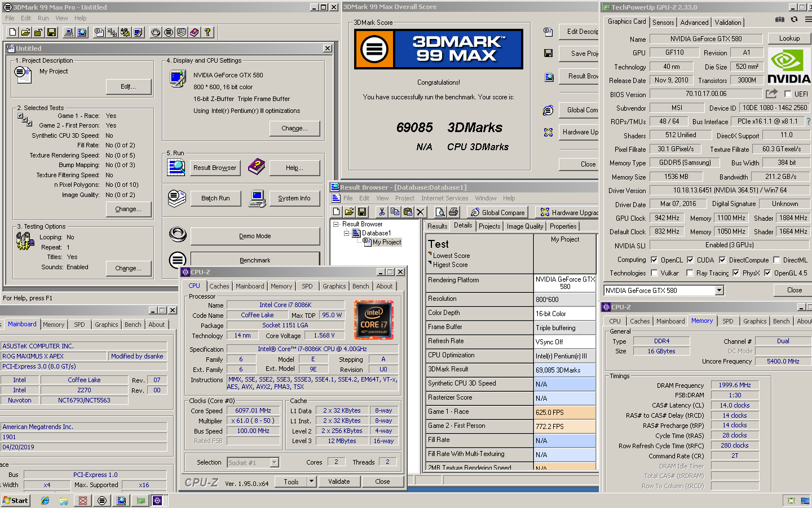Select My Project in the result tree
Viewport: 812px width, 508px height.
click(x=387, y=242)
